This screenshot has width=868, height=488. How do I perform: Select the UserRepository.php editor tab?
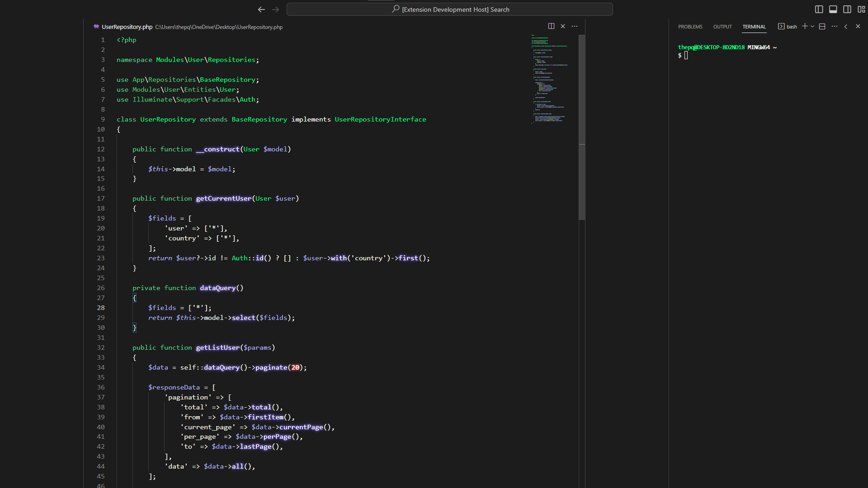click(x=127, y=27)
